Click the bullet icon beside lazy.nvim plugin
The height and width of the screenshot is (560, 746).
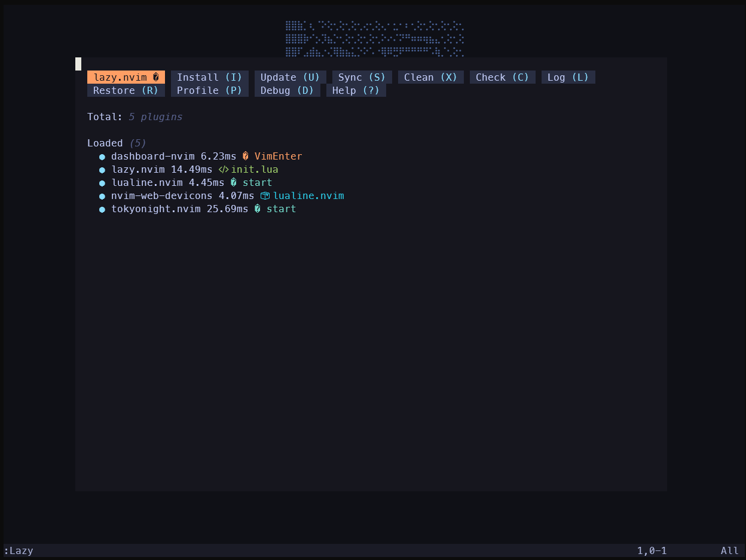coord(102,170)
